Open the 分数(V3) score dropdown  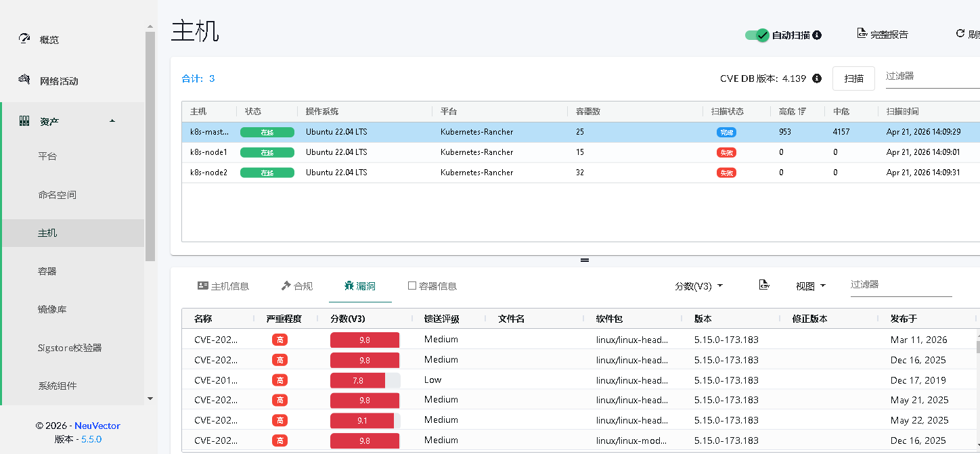coord(698,286)
